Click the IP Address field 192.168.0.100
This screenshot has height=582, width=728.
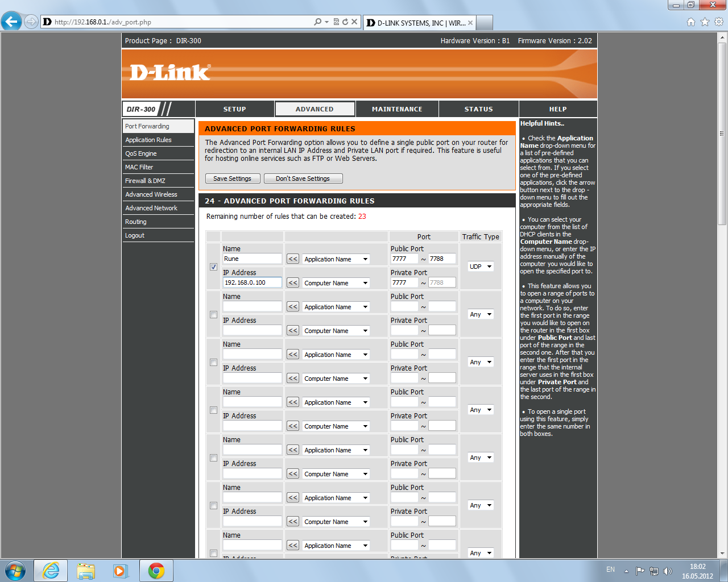click(252, 282)
